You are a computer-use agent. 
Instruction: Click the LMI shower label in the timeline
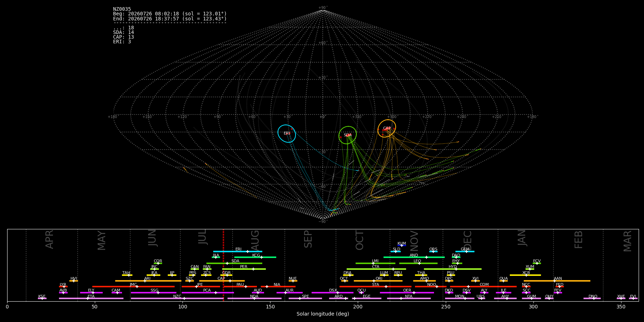coord(375,261)
